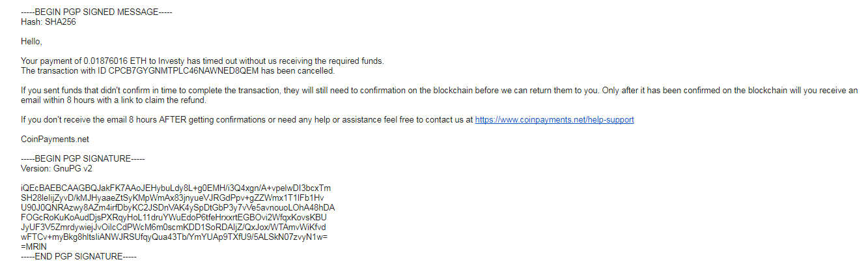Click the END PGP SIGNATURE line
This screenshot has height=279, width=868.
point(79,257)
